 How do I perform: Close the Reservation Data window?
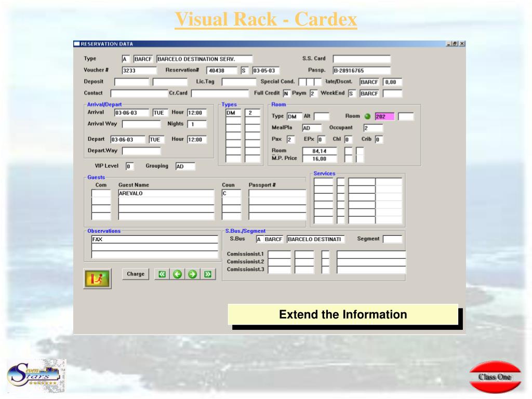point(462,44)
